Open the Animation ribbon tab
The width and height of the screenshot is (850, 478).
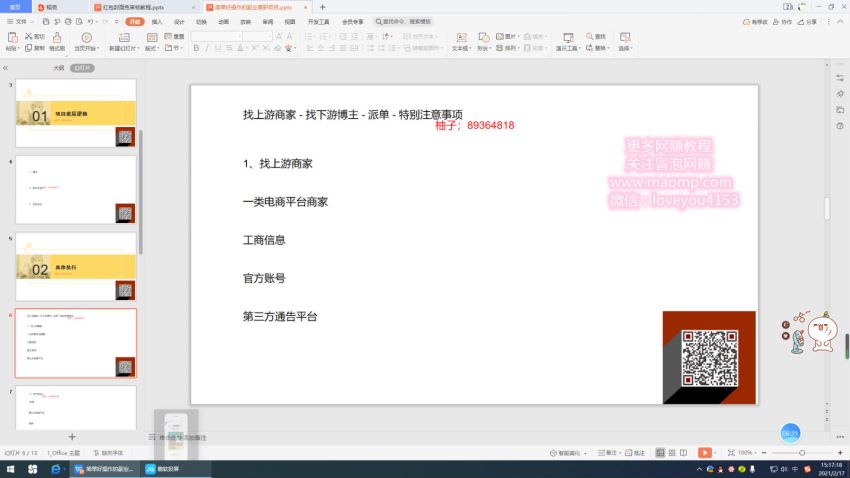[223, 22]
